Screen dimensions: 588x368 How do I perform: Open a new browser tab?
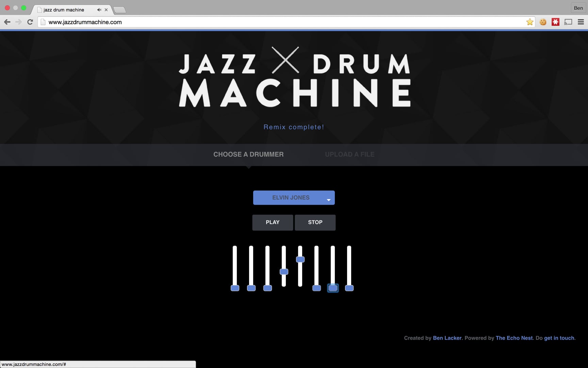120,10
